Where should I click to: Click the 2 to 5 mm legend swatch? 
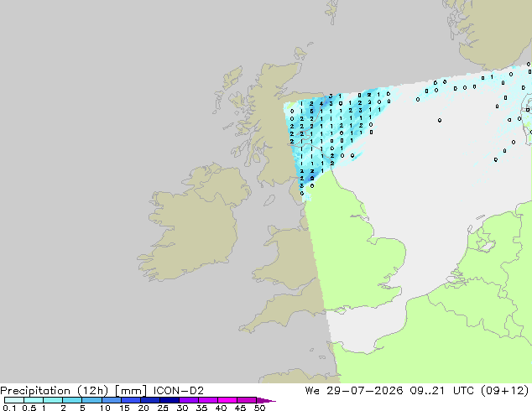click(x=72, y=400)
